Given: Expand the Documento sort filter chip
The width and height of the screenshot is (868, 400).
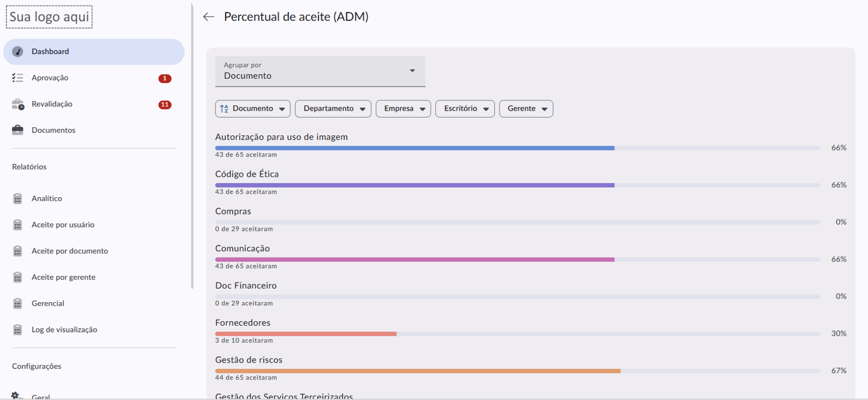Looking at the screenshot, I should [x=253, y=109].
